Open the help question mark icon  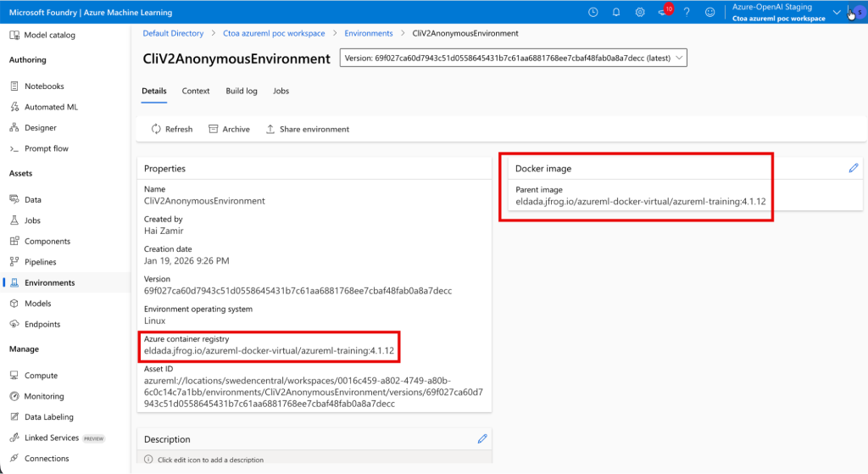coord(687,13)
